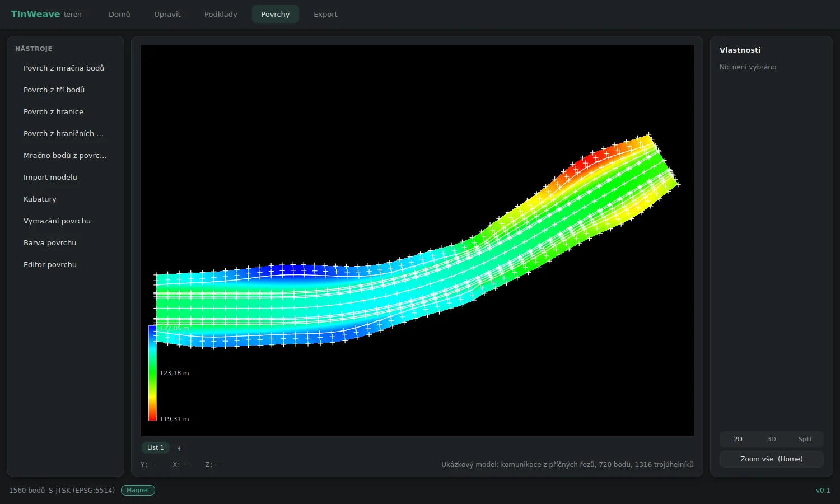Select the List 1 sheet tab
This screenshot has height=504, width=840.
[x=156, y=447]
